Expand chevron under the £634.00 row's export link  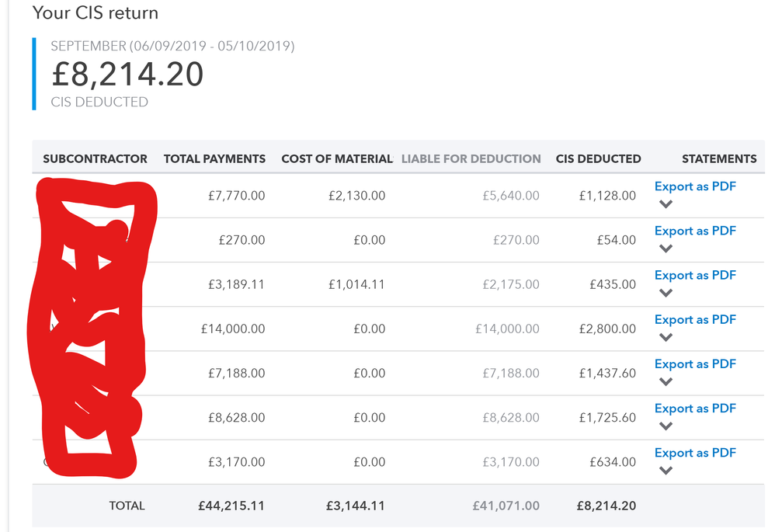(x=666, y=471)
